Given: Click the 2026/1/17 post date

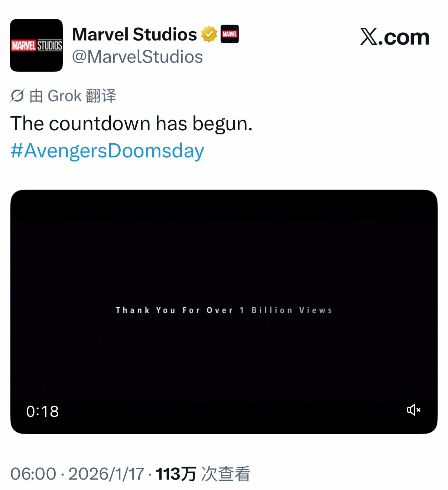Looking at the screenshot, I should pyautogui.click(x=106, y=474).
